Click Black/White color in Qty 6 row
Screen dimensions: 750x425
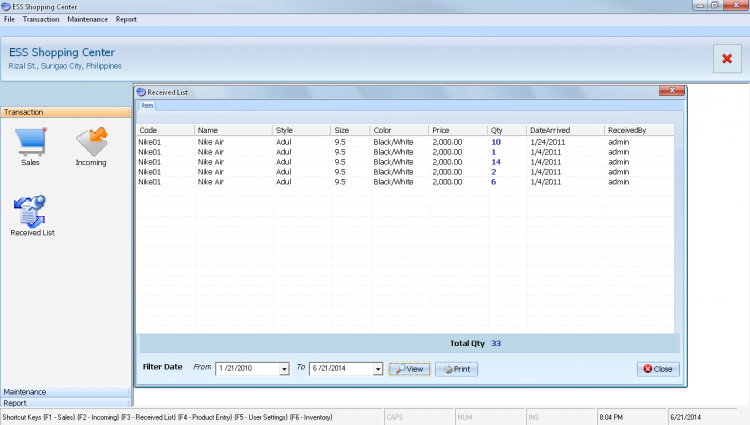[x=393, y=182]
